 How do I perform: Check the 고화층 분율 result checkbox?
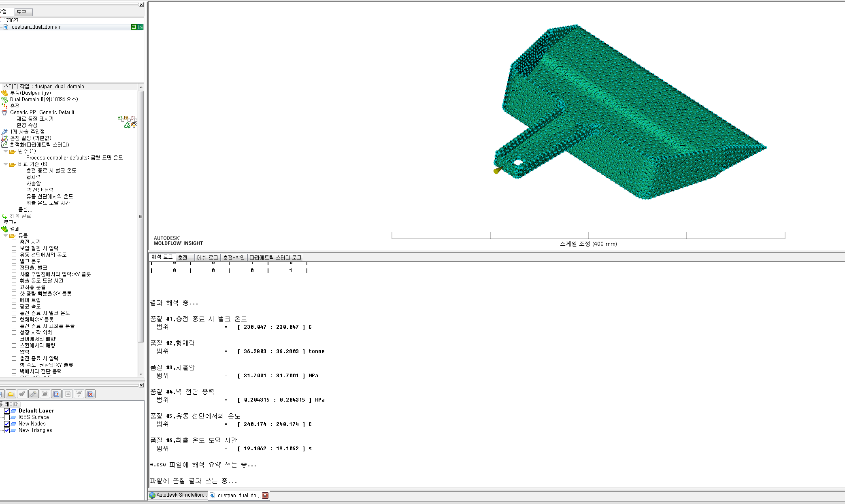point(14,287)
